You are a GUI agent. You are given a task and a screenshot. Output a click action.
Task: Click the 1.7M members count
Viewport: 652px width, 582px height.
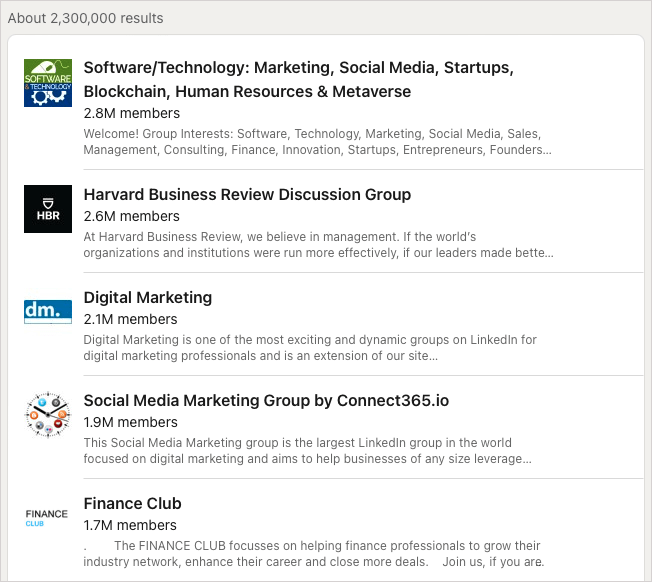pos(130,525)
